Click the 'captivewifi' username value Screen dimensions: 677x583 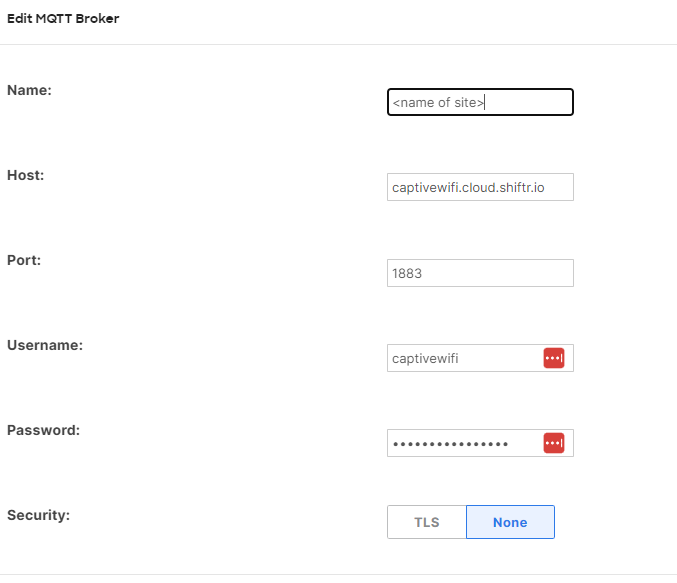425,358
